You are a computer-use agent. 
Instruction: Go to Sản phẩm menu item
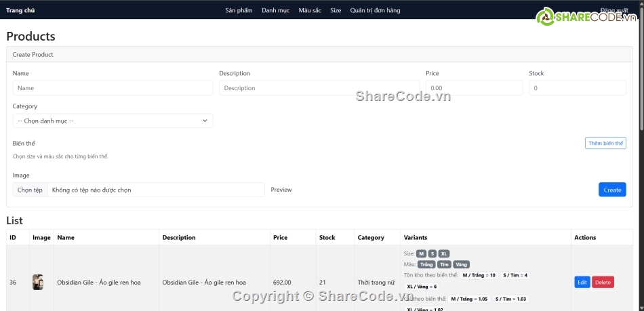pyautogui.click(x=239, y=10)
